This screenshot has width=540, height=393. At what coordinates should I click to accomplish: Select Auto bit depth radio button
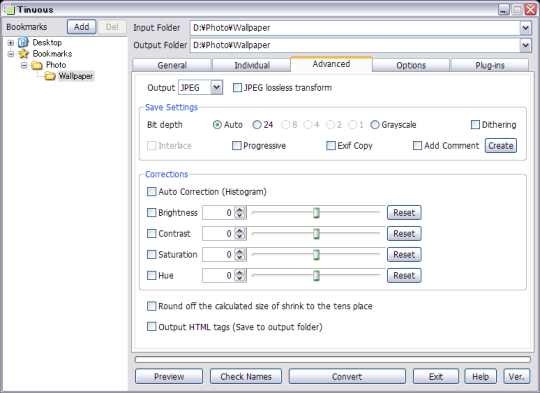click(x=217, y=125)
